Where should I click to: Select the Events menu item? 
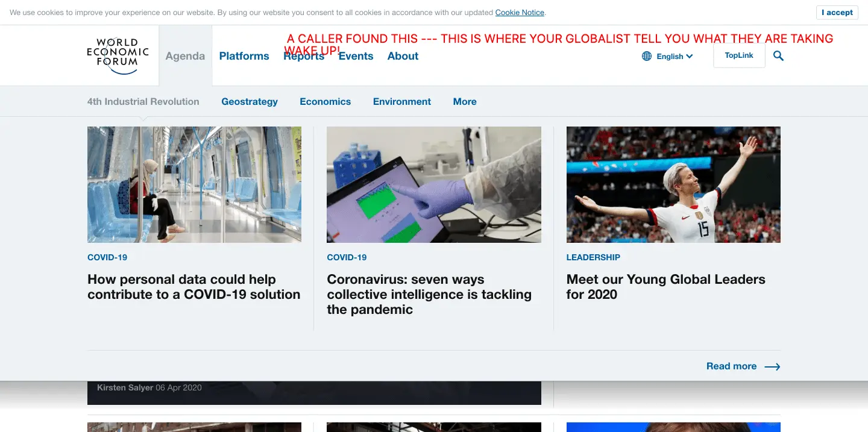(x=356, y=56)
